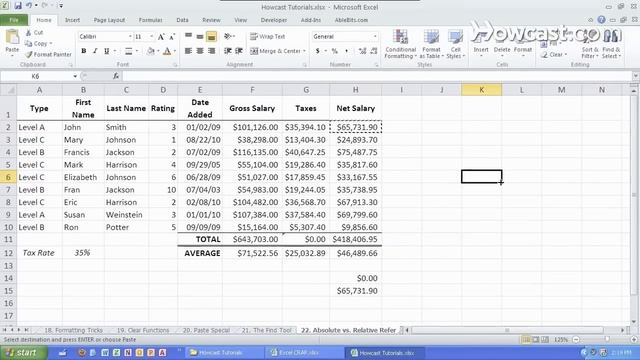This screenshot has width=640, height=360.
Task: Align text right
Action: coord(211,51)
